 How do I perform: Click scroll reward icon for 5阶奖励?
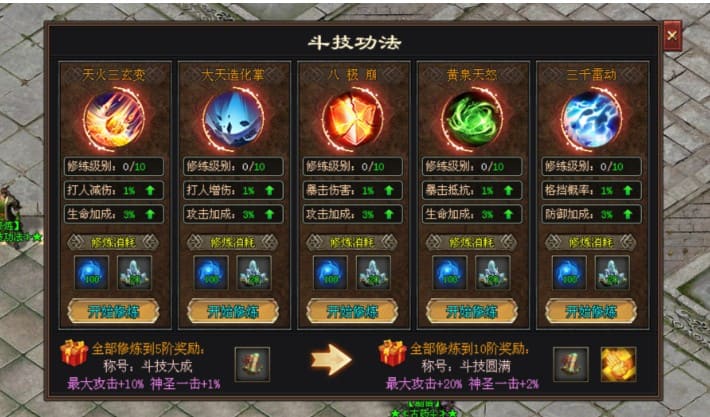[x=252, y=364]
